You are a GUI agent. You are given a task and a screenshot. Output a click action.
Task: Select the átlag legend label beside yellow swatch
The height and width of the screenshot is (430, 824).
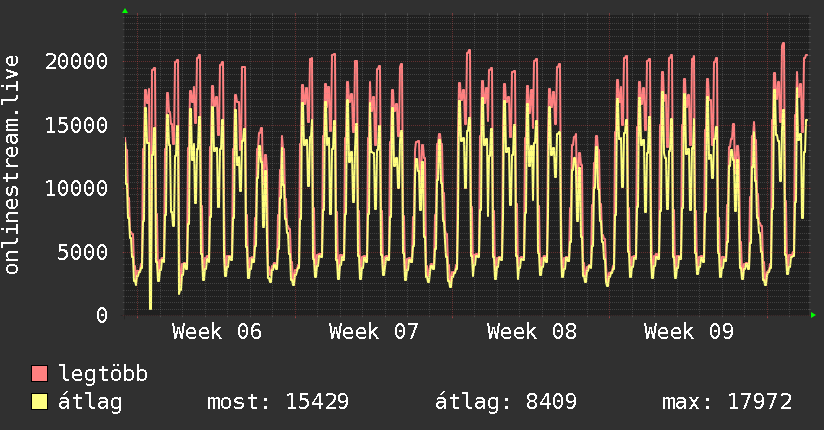92,402
